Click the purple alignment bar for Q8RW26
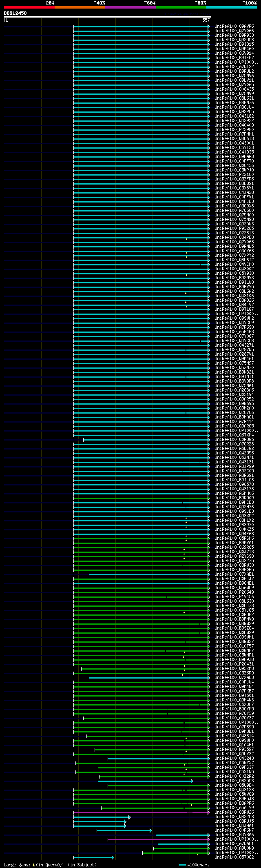The width and height of the screenshot is (261, 868). [x=142, y=812]
